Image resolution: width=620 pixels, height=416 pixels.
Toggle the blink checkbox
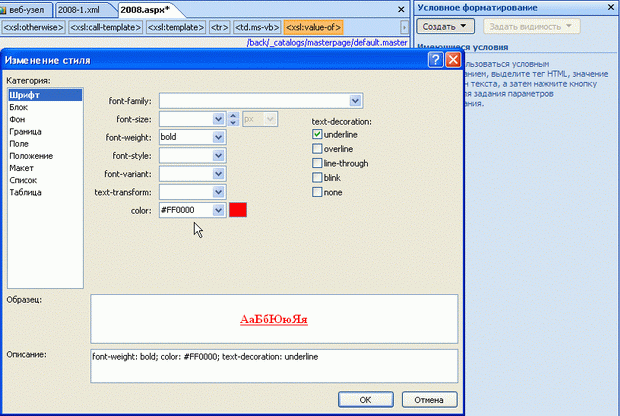click(318, 177)
